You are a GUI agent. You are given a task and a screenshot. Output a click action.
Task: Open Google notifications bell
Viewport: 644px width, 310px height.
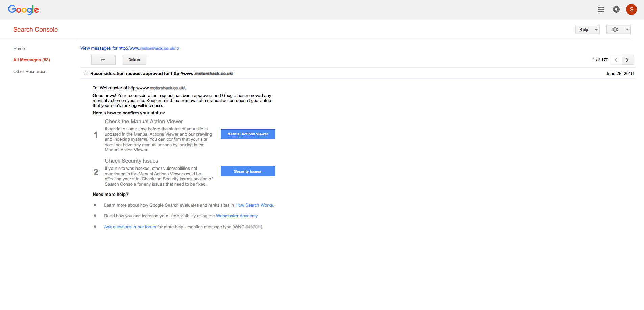pyautogui.click(x=616, y=9)
